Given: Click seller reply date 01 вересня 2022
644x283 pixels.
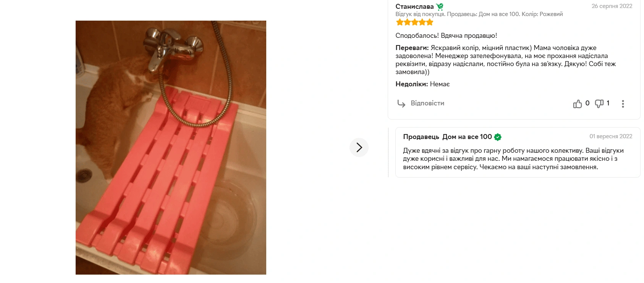Looking at the screenshot, I should click(x=611, y=136).
